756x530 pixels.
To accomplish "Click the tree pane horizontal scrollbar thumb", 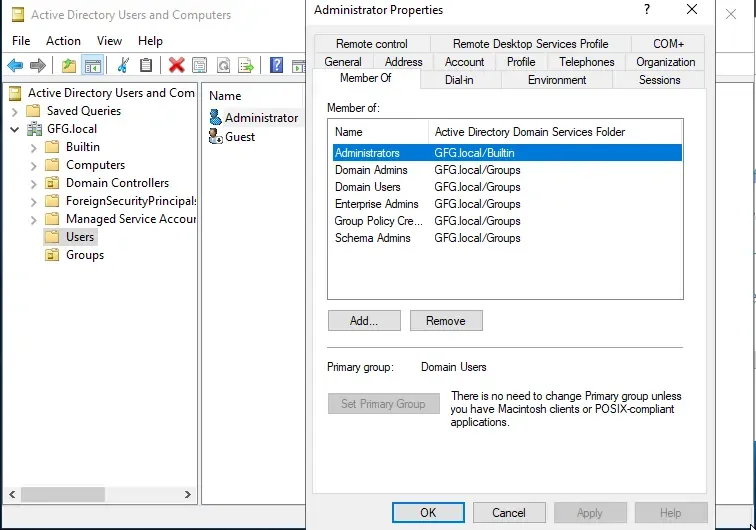I will 63,494.
